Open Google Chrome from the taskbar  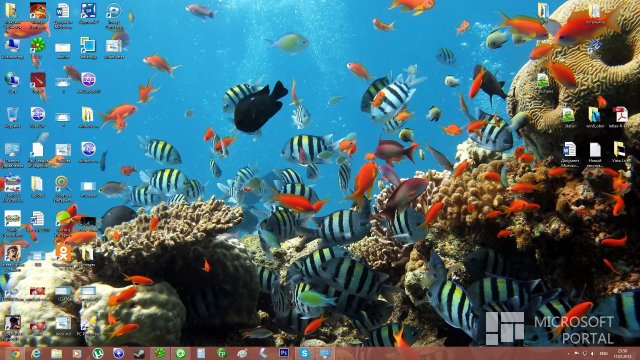click(x=15, y=353)
